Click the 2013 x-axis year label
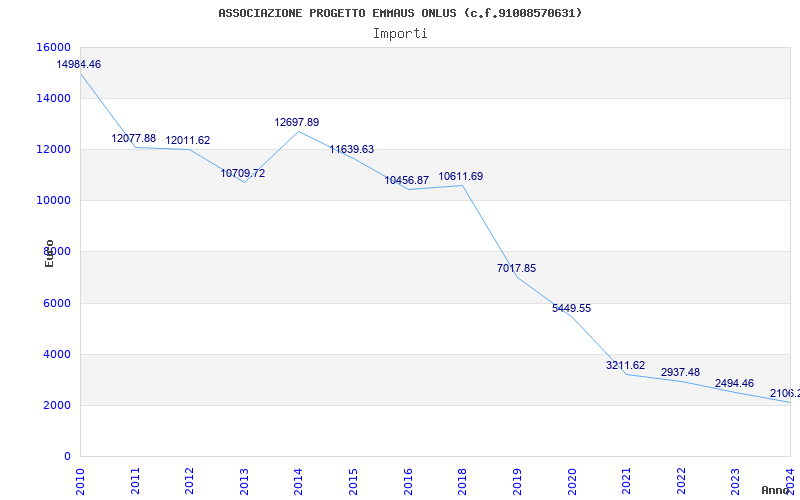 [244, 481]
